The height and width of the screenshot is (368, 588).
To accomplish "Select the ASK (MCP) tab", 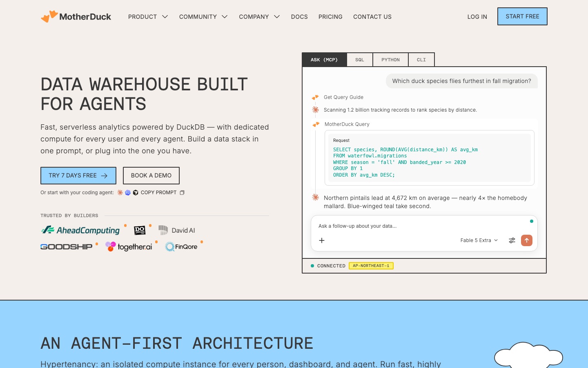I will (x=324, y=60).
